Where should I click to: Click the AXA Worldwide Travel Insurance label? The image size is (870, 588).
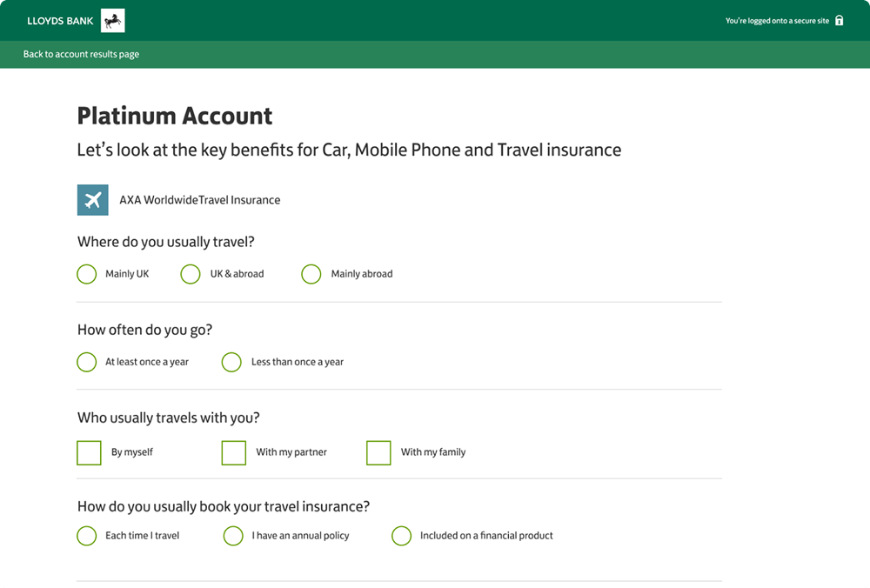click(199, 200)
